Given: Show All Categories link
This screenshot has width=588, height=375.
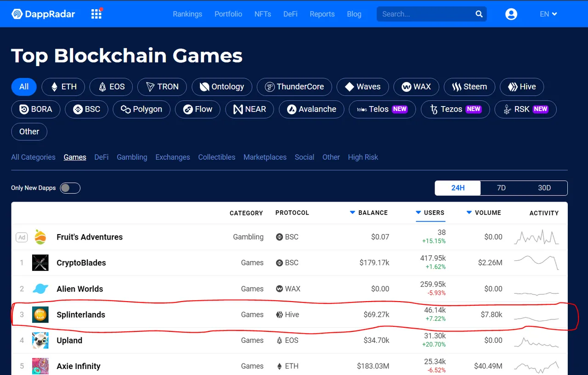Looking at the screenshot, I should (33, 157).
